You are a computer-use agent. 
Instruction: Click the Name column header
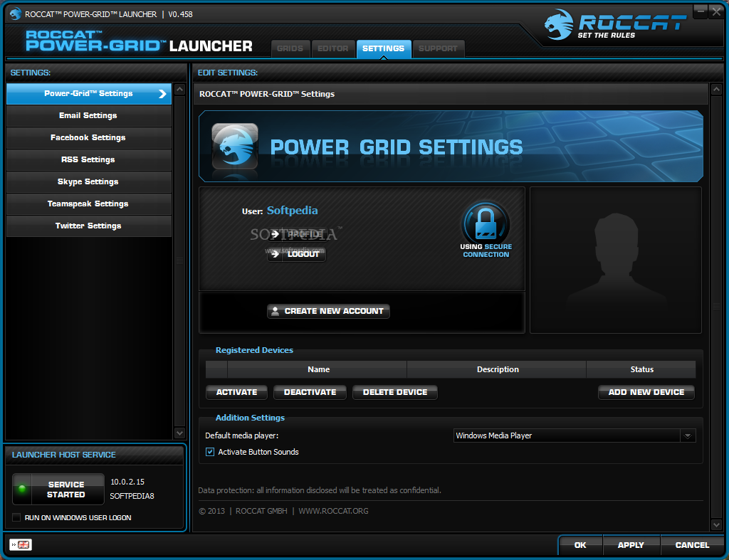pyautogui.click(x=318, y=369)
